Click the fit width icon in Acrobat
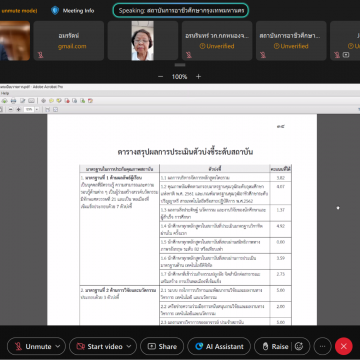The height and width of the screenshot is (360, 360). 47,110
